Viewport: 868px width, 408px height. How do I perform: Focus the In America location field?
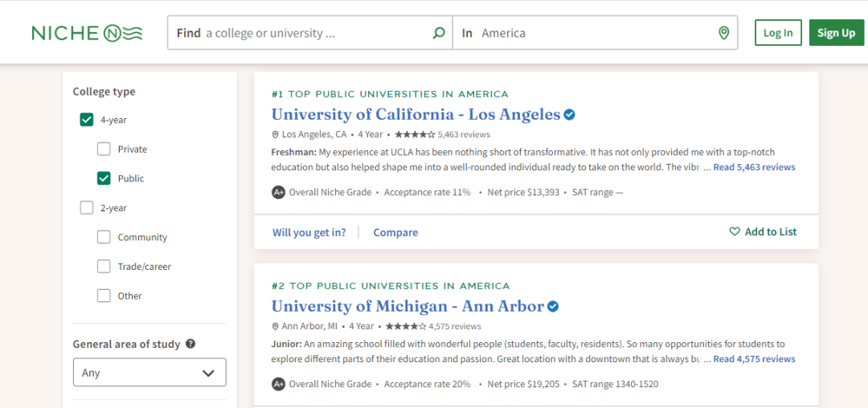[x=595, y=33]
